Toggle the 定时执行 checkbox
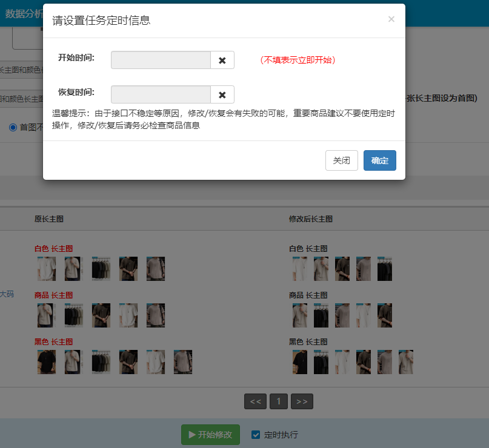Screen dimensions: 489x448 pyautogui.click(x=256, y=435)
